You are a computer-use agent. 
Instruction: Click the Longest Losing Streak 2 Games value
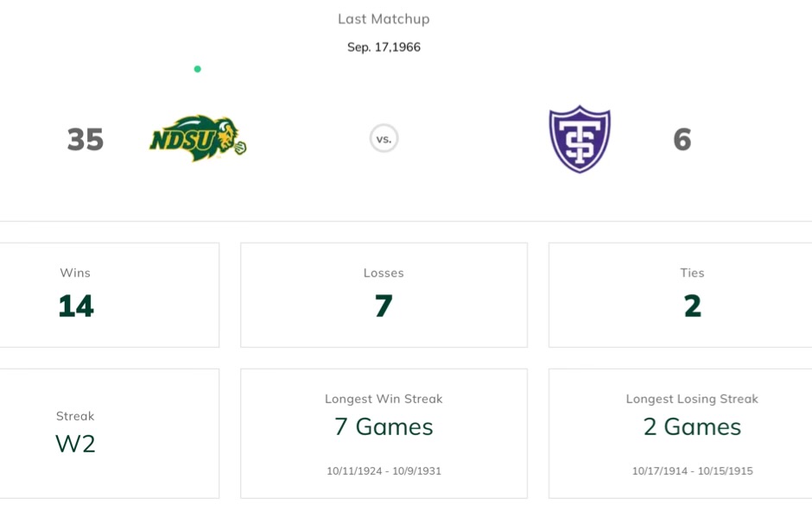(x=692, y=427)
